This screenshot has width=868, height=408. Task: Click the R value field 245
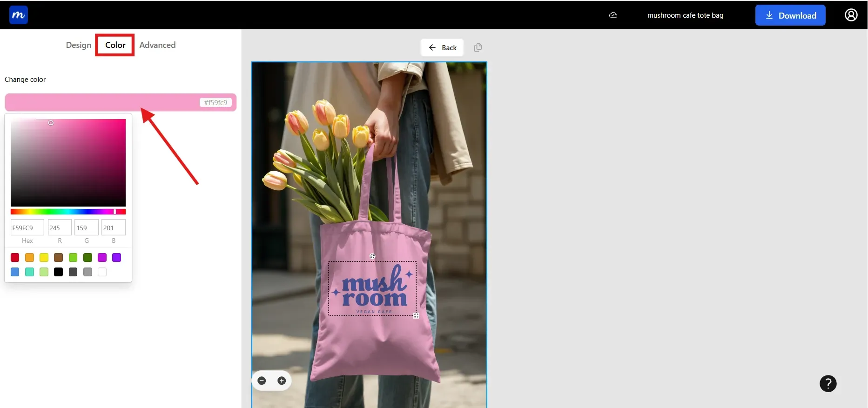60,227
